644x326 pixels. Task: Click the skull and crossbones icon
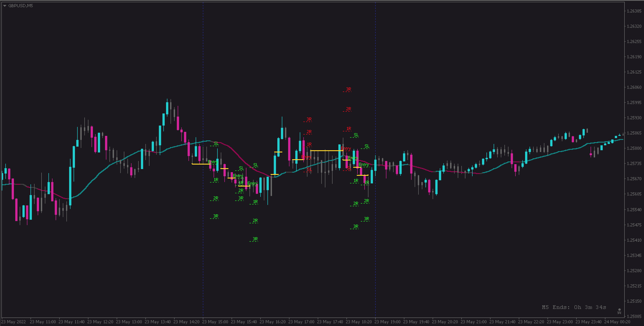click(619, 311)
